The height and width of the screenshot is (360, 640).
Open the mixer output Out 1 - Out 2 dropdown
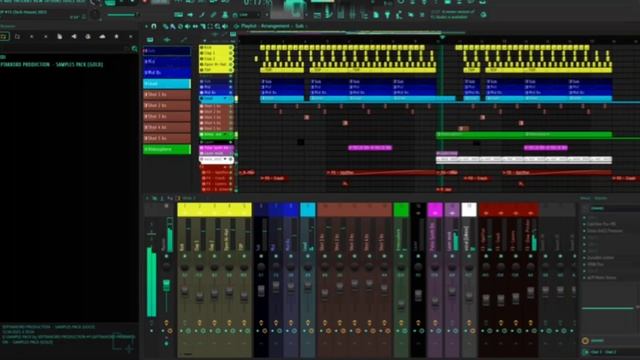(611, 352)
